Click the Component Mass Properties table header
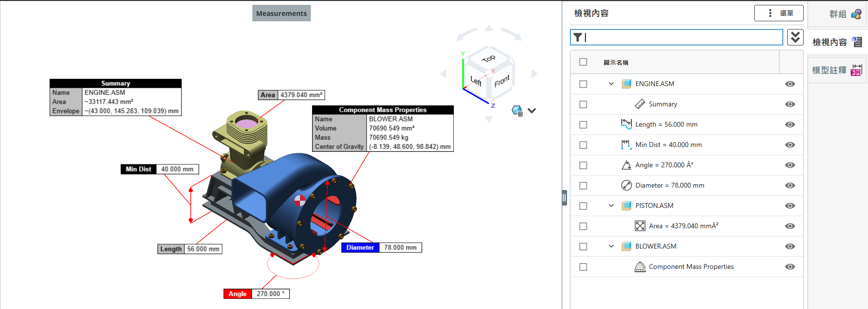The height and width of the screenshot is (309, 868). click(383, 110)
